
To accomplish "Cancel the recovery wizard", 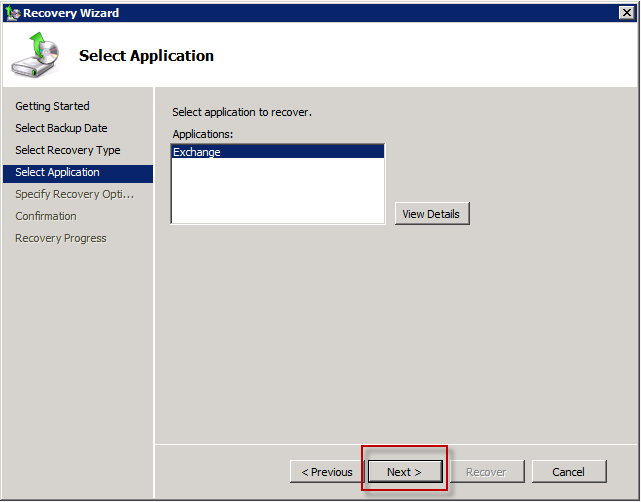I will pos(569,471).
